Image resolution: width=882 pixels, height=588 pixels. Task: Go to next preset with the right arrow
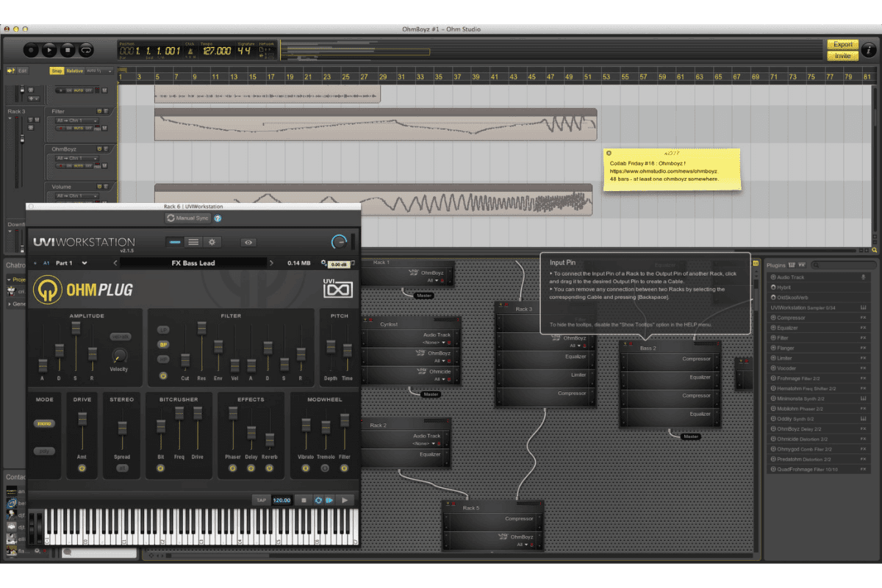click(x=272, y=262)
